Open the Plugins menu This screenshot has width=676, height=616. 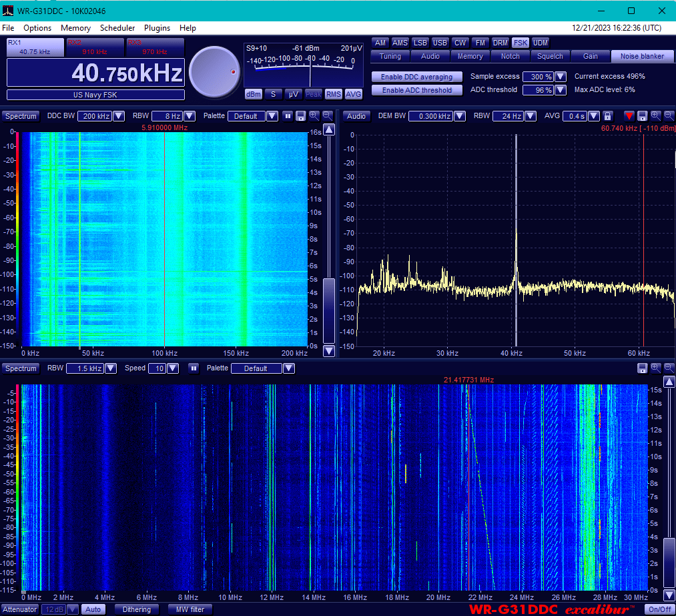tap(157, 28)
